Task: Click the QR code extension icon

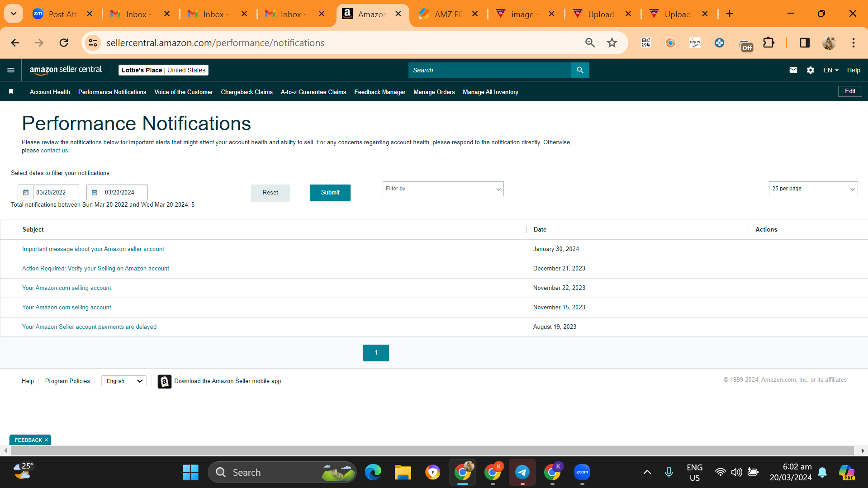Action: (x=646, y=43)
